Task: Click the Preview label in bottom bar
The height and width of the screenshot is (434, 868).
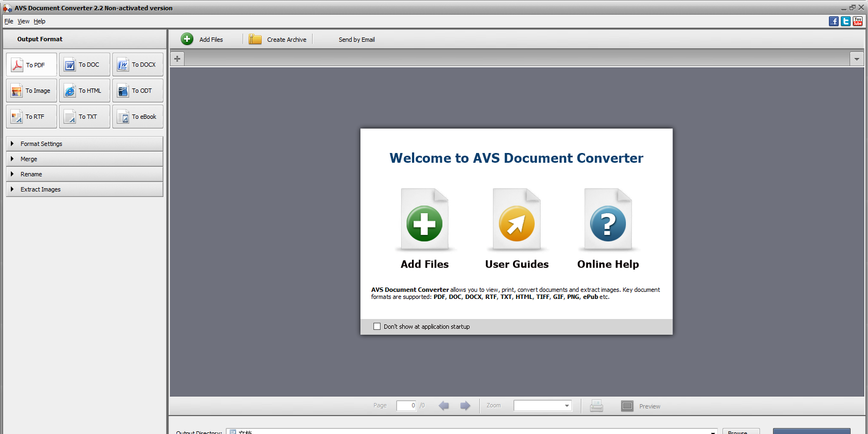Action: point(650,406)
